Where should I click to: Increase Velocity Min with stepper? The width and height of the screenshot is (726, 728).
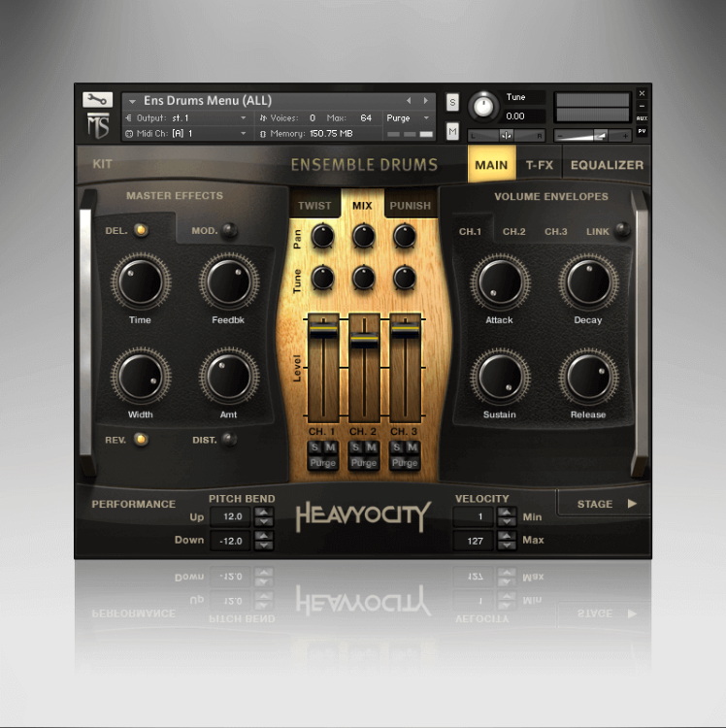click(507, 513)
